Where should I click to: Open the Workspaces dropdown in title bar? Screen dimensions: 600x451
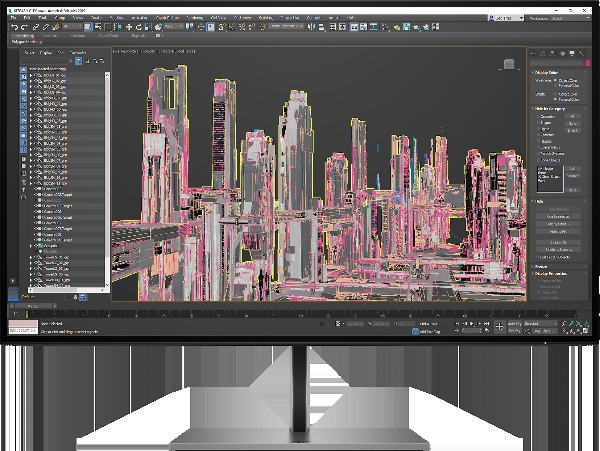pyautogui.click(x=566, y=17)
